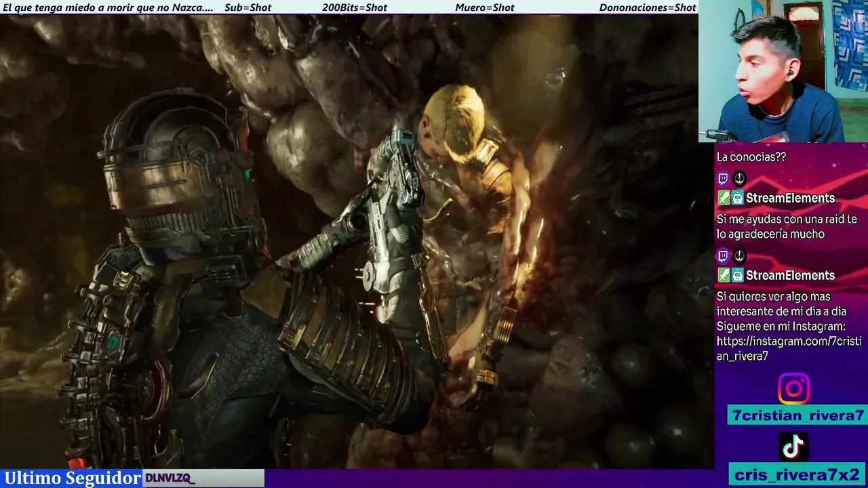Viewport: 868px width, 488px height.
Task: Click the "Si me ayudas con una raid" message
Action: pos(787,226)
